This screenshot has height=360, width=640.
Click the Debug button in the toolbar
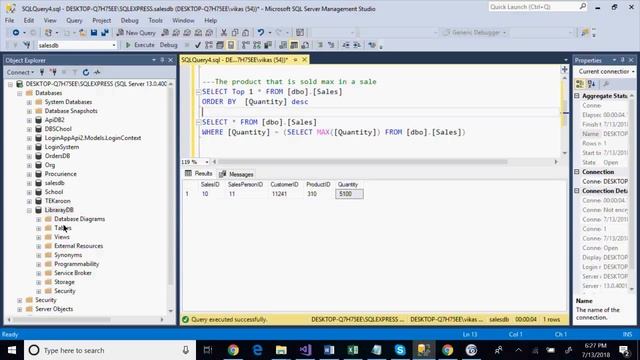168,45
